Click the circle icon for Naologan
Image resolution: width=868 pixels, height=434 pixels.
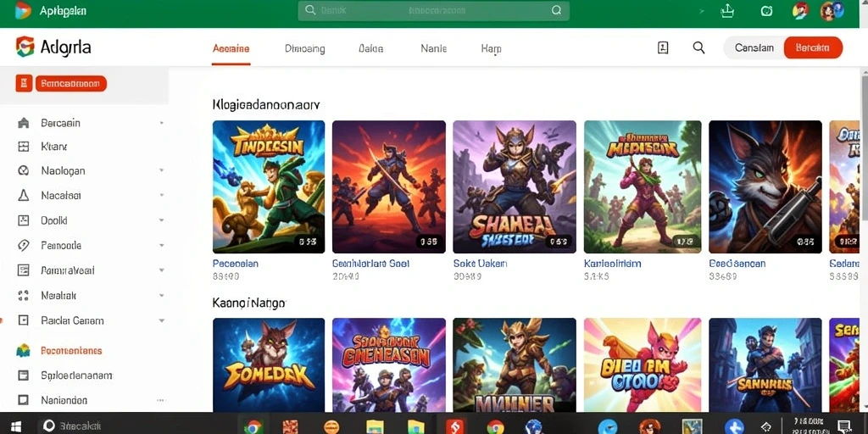pyautogui.click(x=23, y=170)
